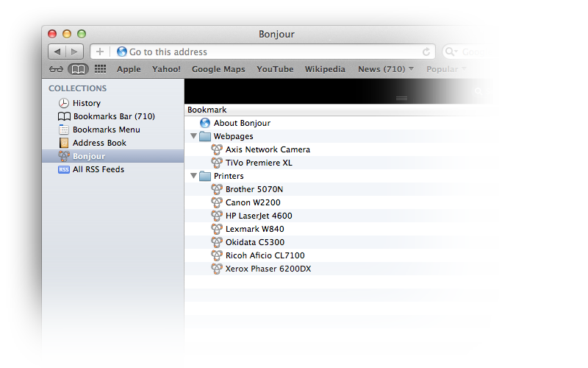Select Axis Network Camera entry
Screen dimensions: 588x368
tap(268, 149)
